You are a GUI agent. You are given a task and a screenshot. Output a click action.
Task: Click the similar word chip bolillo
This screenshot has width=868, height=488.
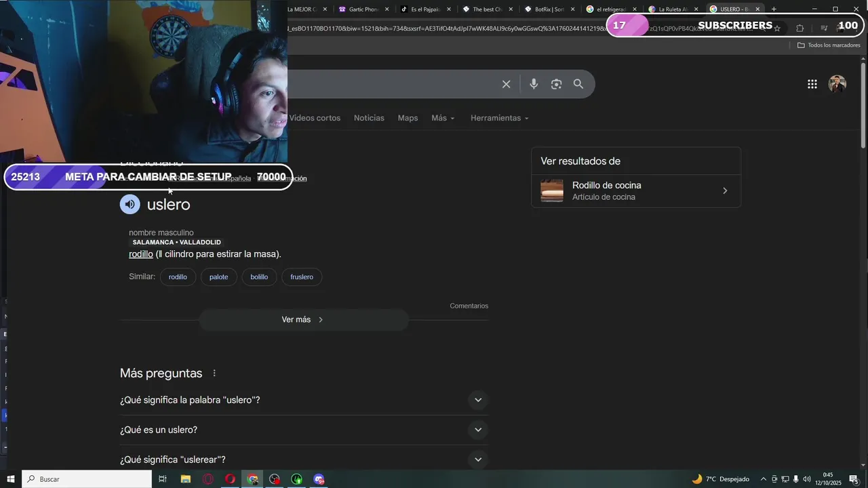(259, 277)
